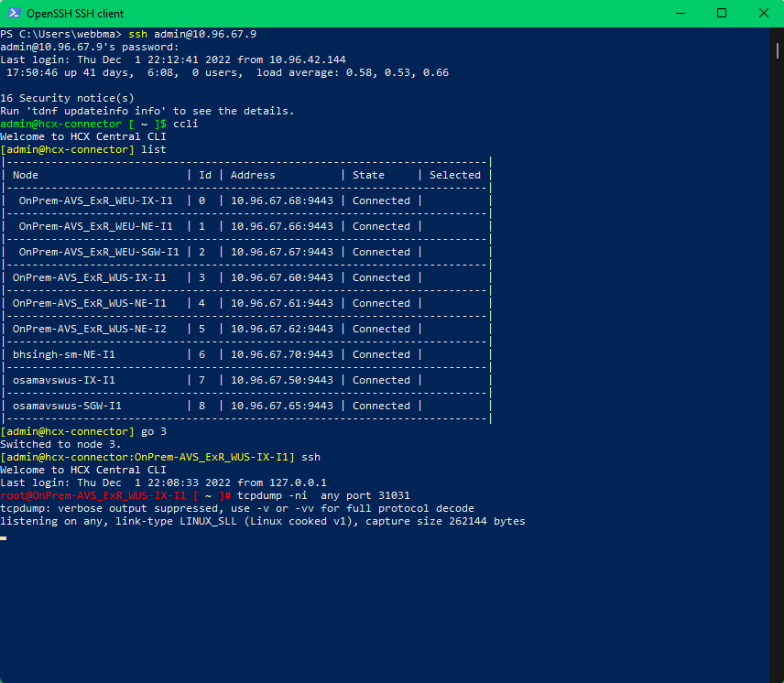
Task: Click the 'Selected' column header
Action: tap(455, 175)
